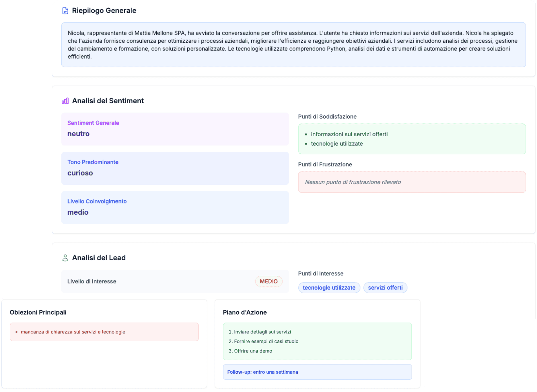
Task: Click 'tecnologie utilizzate' in satisfaction points list
Action: point(337,144)
